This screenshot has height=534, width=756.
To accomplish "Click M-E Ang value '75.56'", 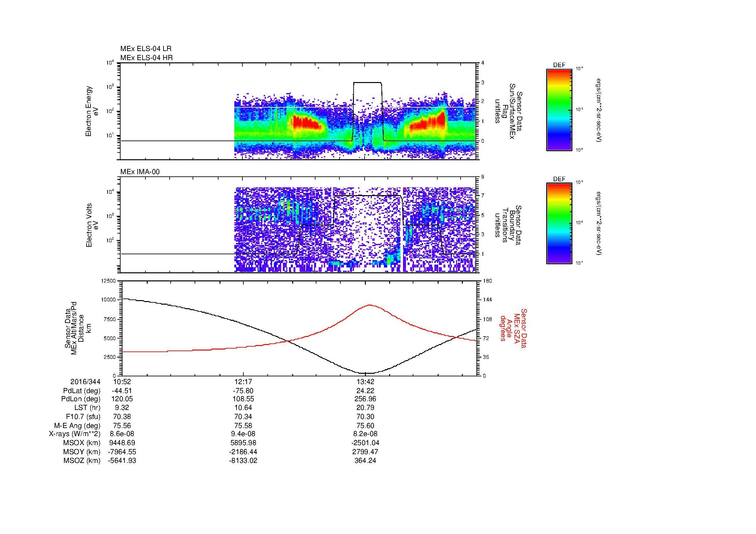I will pos(122,425).
